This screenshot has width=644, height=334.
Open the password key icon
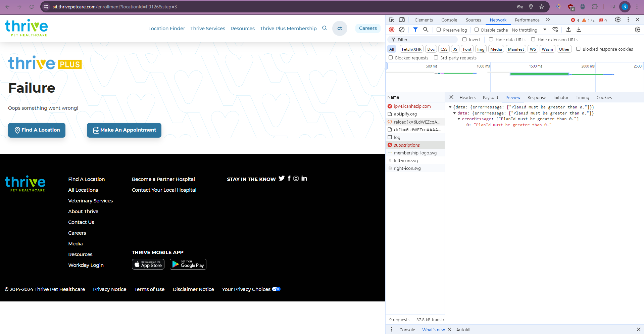[520, 7]
